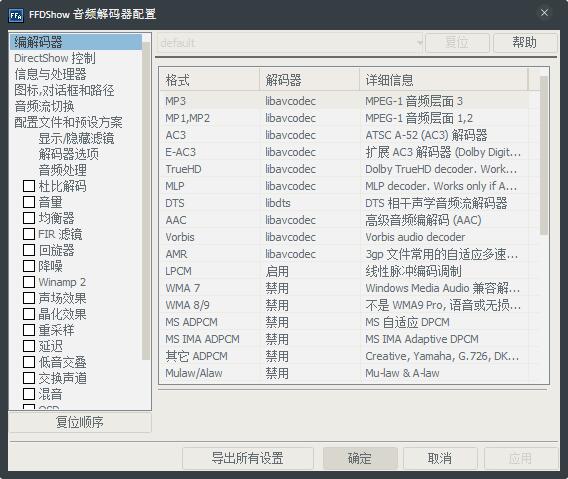Toggle the 均衡器 checkbox

[29, 218]
